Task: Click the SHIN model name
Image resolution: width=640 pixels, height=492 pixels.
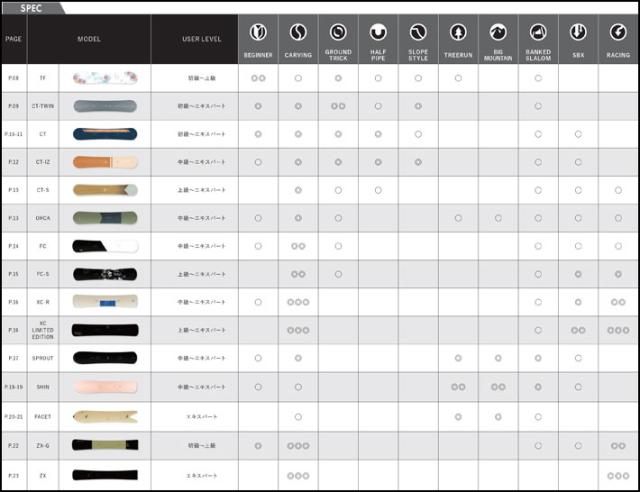Action: [x=43, y=387]
